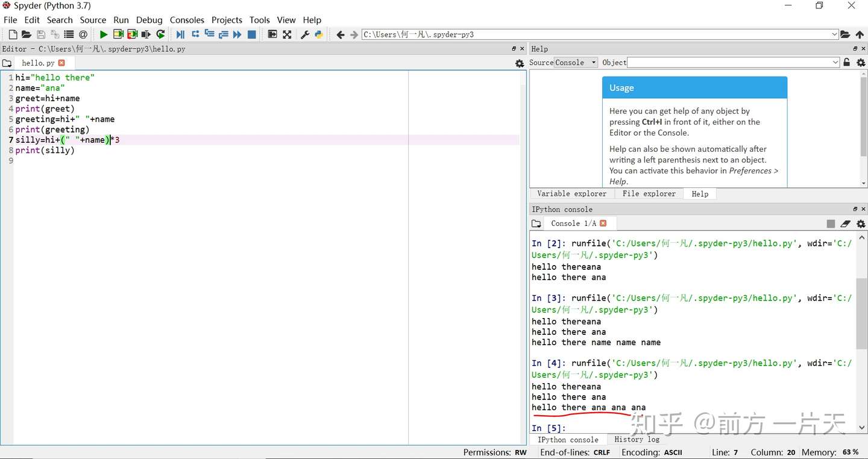This screenshot has height=459, width=868.
Task: Run file with green play button
Action: (104, 35)
